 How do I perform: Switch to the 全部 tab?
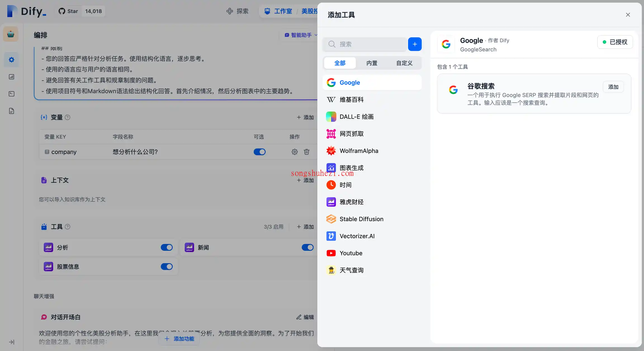(x=340, y=63)
